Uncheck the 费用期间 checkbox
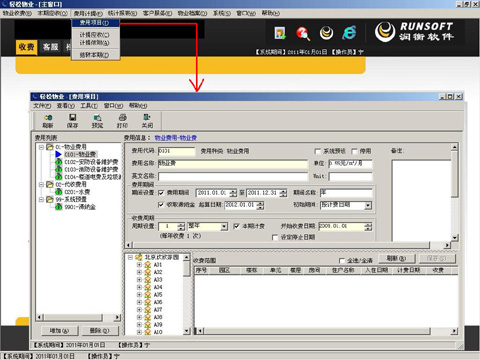The image size is (480, 360). pos(161,193)
